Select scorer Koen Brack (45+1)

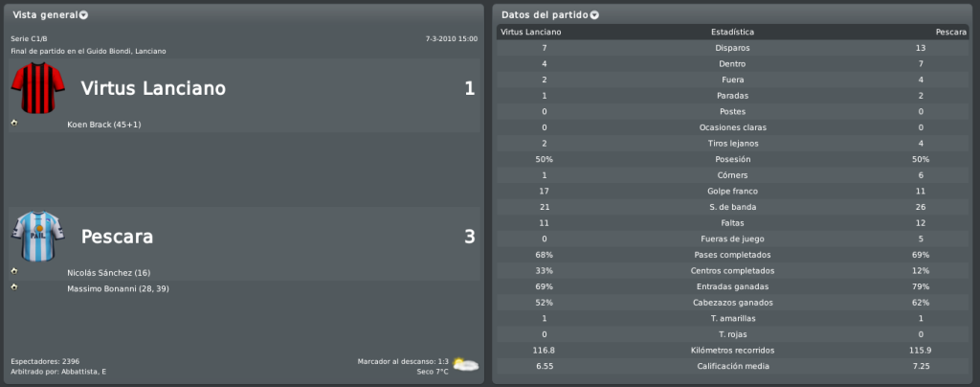point(103,125)
